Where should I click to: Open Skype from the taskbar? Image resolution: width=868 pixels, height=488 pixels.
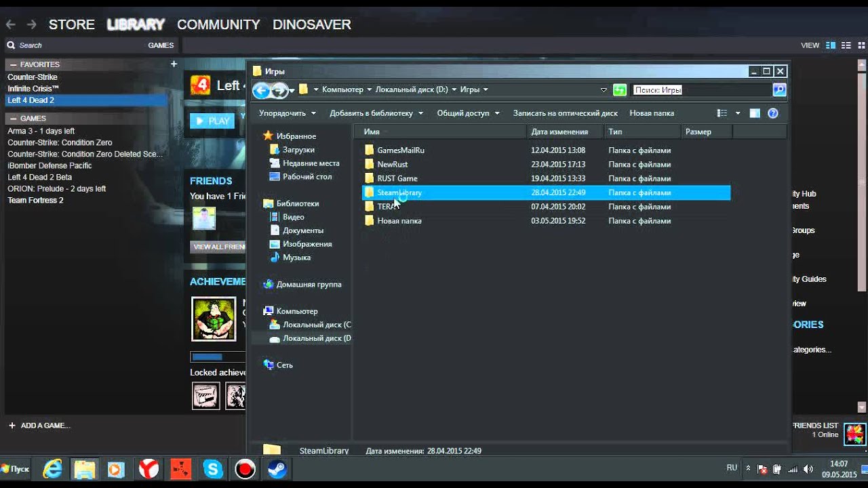(213, 469)
